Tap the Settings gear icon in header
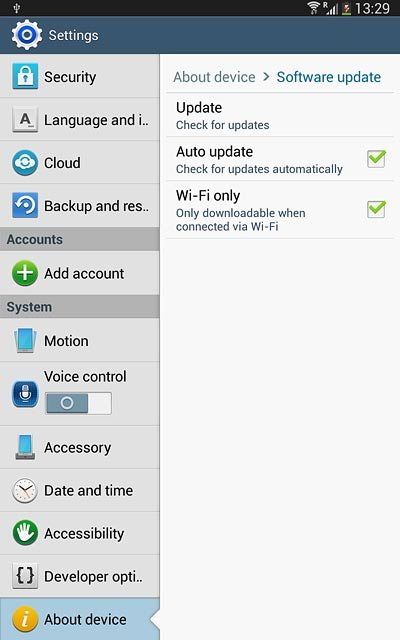This screenshot has height=640, width=400. coord(27,35)
